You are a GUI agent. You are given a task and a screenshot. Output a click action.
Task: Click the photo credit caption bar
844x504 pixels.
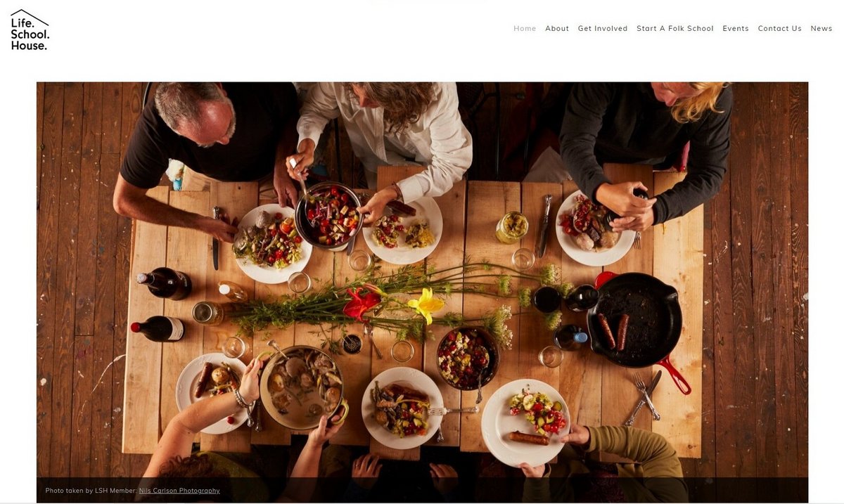[422, 490]
